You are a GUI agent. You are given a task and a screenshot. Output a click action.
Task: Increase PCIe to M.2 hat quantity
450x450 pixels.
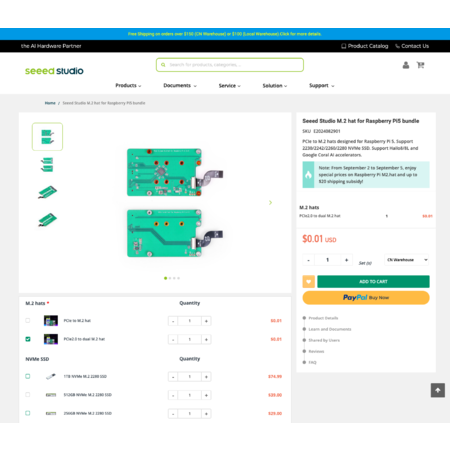coord(206,321)
